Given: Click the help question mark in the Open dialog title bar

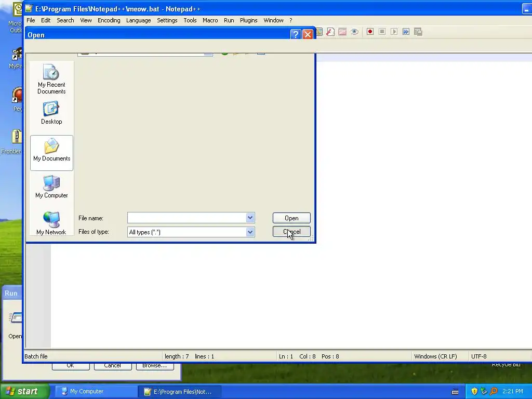Looking at the screenshot, I should pos(296,34).
